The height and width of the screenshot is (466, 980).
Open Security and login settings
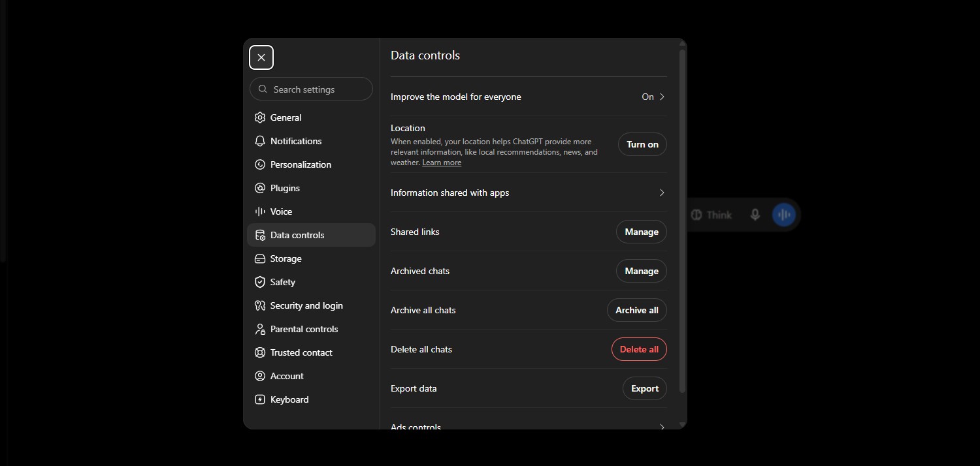(311, 305)
